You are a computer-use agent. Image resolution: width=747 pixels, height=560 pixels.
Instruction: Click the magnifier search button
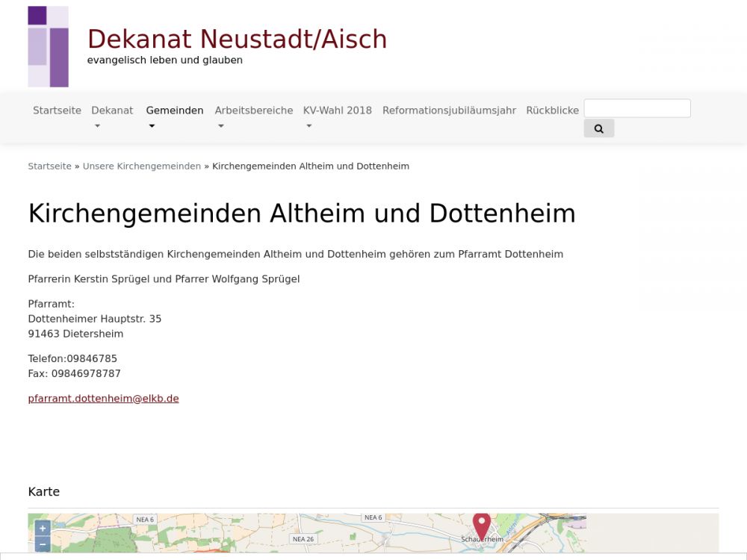[598, 128]
